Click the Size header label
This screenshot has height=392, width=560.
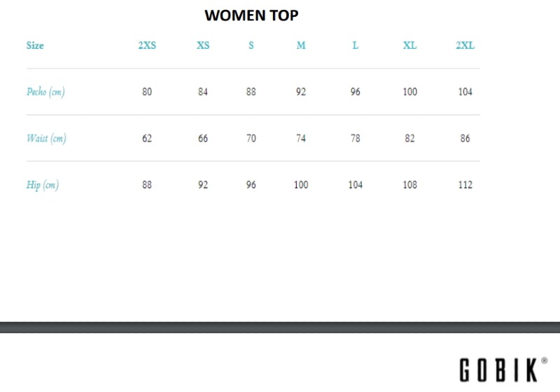(x=35, y=45)
